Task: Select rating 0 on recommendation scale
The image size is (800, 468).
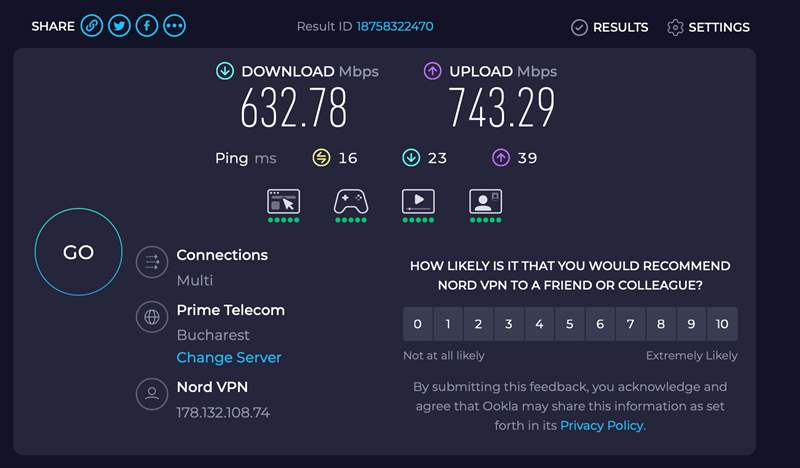Action: coord(418,324)
